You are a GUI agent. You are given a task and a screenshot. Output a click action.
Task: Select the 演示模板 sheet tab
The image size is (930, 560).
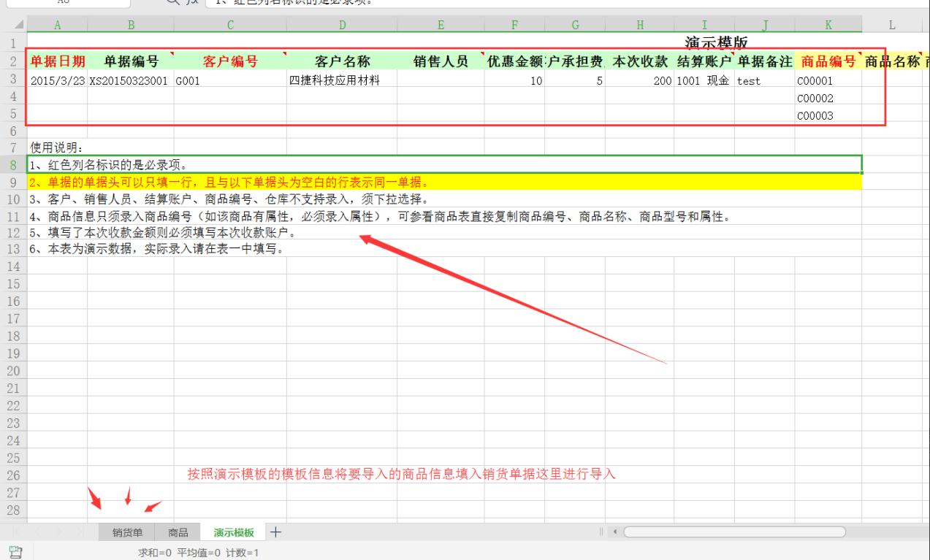coord(234,533)
